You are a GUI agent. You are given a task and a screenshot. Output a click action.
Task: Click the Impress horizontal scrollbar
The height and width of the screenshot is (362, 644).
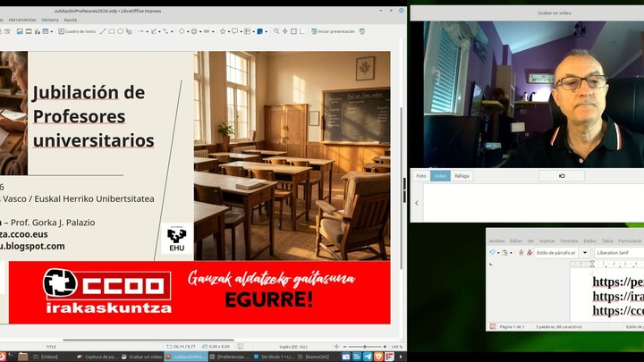click(x=148, y=340)
